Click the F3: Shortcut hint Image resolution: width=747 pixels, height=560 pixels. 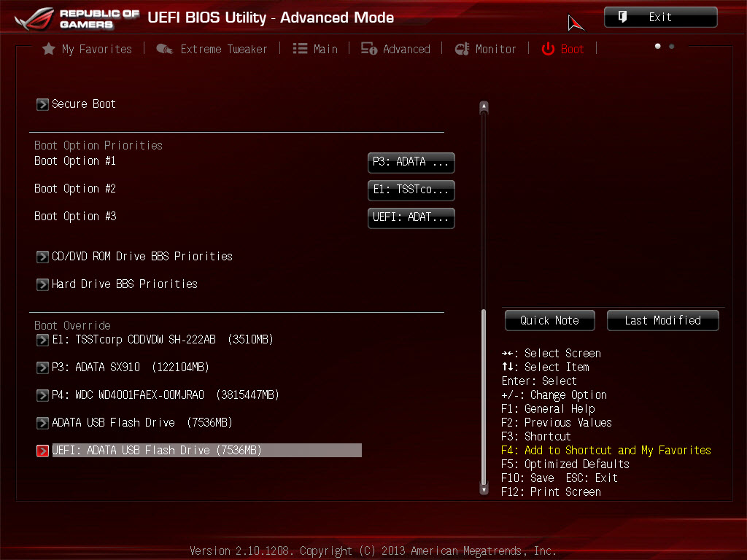(x=536, y=437)
